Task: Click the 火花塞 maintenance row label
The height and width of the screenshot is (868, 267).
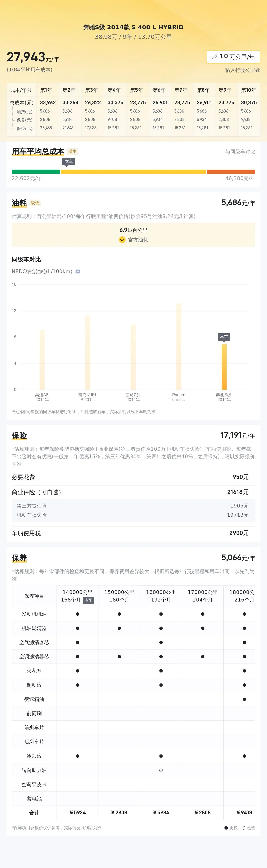Action: click(34, 671)
